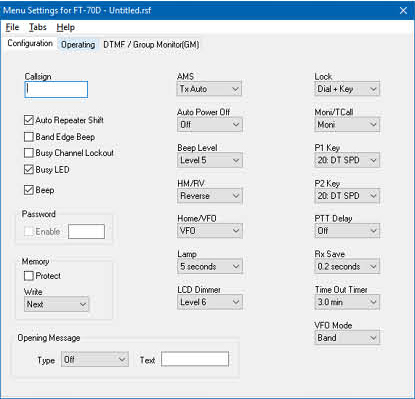Open the Help menu

pos(65,27)
